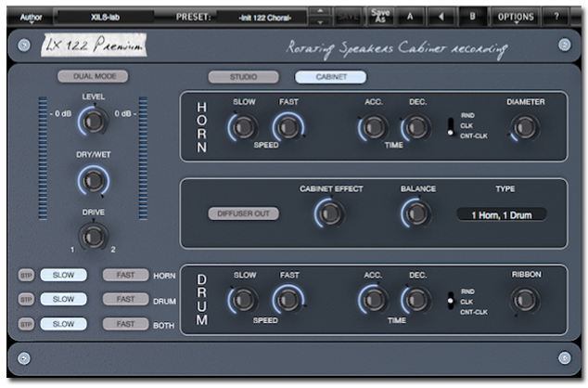Switch to the CABINET tab
The height and width of the screenshot is (388, 588).
pos(331,77)
